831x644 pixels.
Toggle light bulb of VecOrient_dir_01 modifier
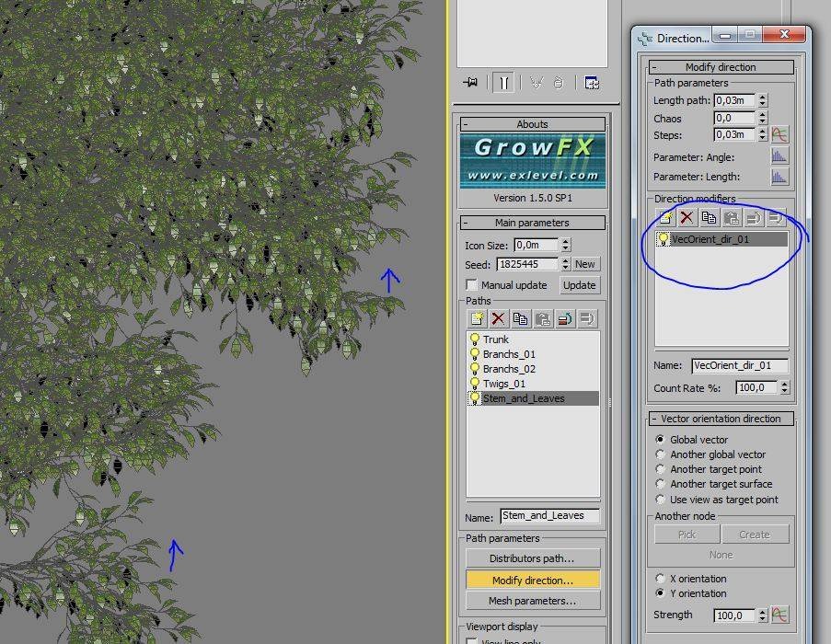[663, 239]
